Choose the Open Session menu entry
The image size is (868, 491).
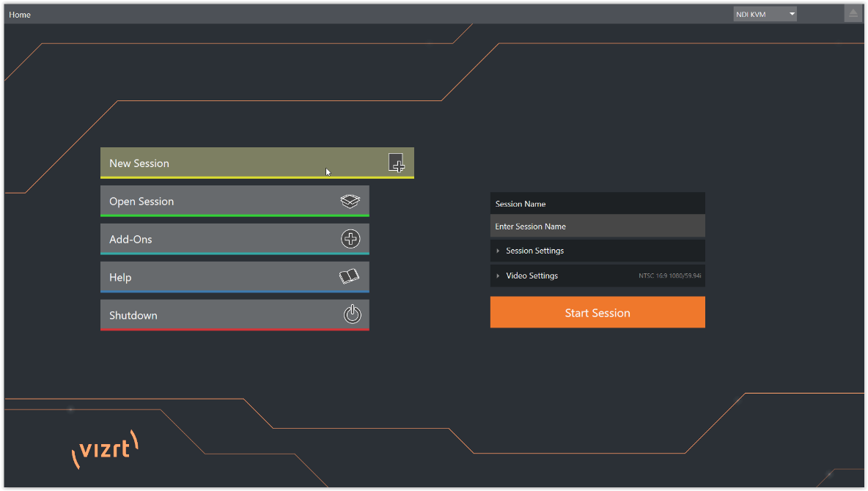[235, 201]
